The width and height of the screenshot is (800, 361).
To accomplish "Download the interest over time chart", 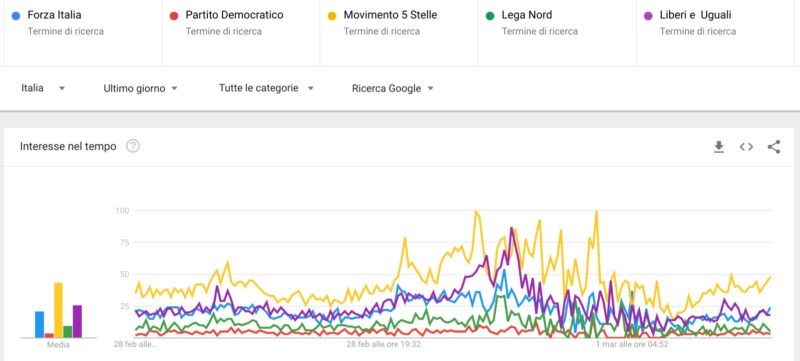I will coord(718,147).
